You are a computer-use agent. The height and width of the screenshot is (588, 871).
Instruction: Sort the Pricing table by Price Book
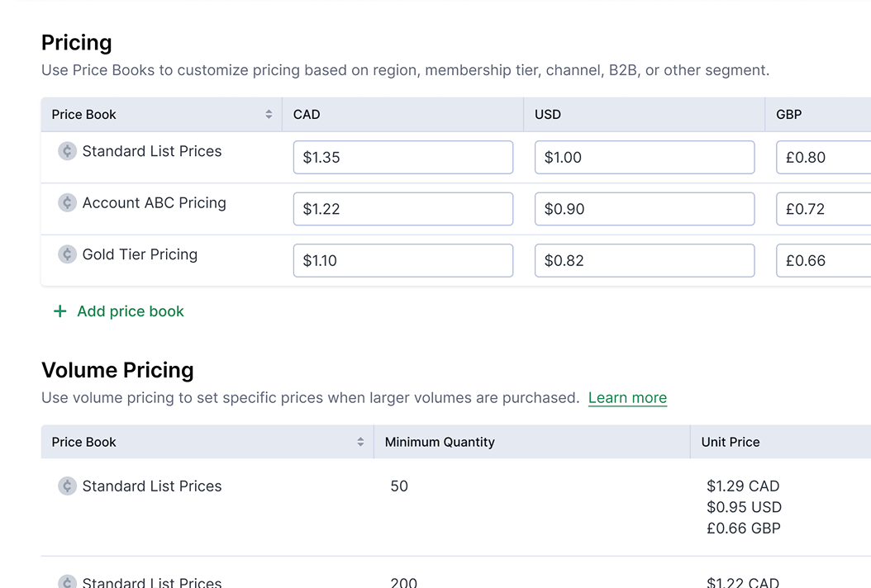coord(269,115)
